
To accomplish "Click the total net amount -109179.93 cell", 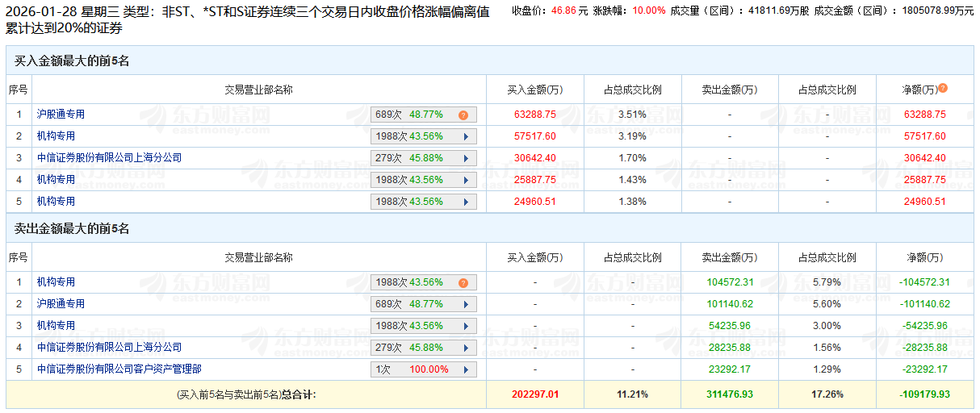I will [x=924, y=394].
